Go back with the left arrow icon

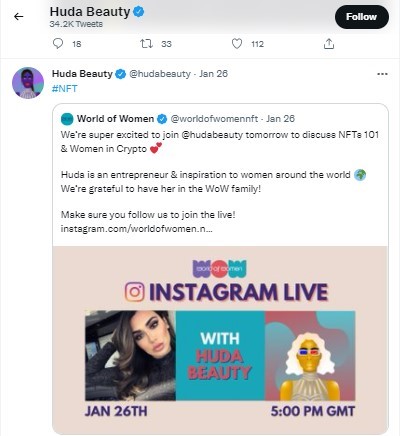tap(19, 16)
